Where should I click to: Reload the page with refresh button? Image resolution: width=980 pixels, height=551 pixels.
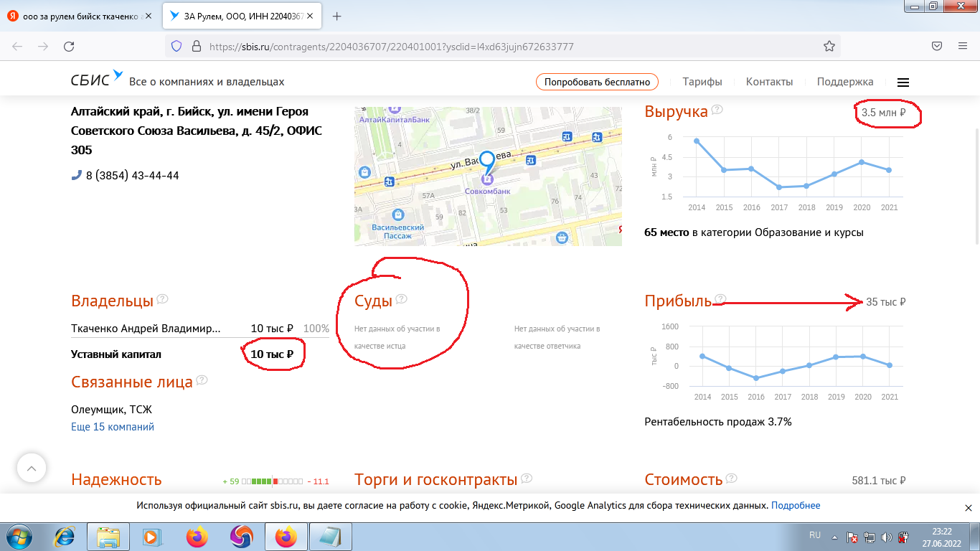click(x=69, y=46)
